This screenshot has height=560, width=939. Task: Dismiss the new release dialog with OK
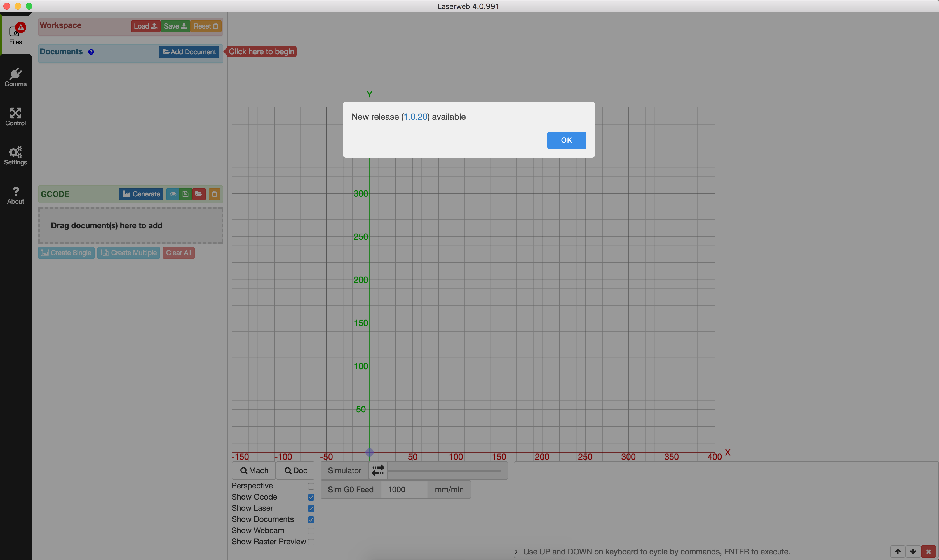567,140
